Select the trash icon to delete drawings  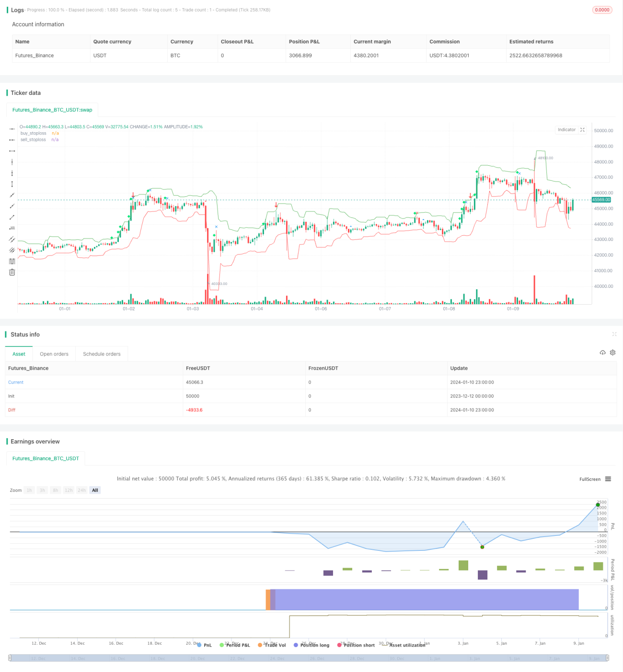[x=12, y=272]
